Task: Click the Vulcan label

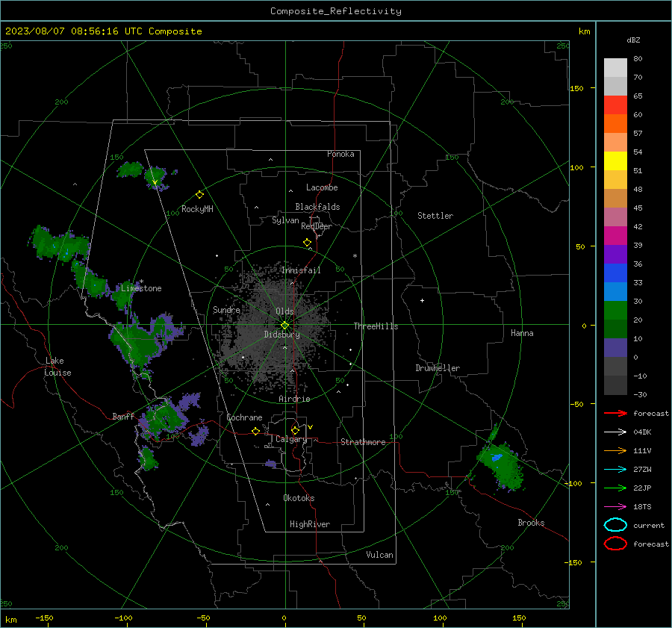Action: (x=379, y=555)
